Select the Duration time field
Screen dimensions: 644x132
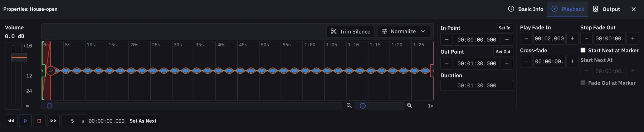[477, 86]
